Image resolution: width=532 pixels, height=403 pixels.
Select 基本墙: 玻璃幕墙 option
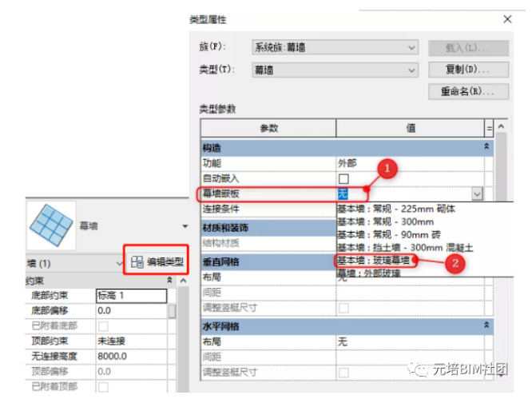click(x=373, y=261)
